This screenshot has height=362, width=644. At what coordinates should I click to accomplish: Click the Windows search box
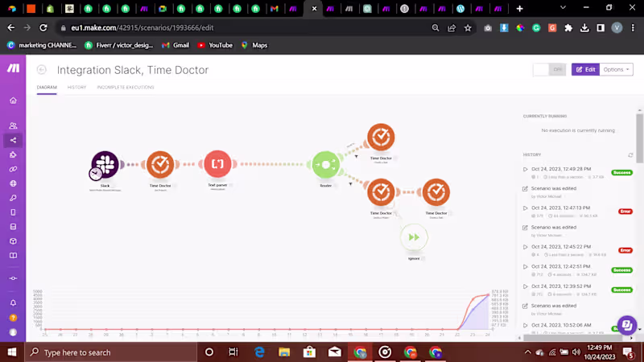pos(111,352)
